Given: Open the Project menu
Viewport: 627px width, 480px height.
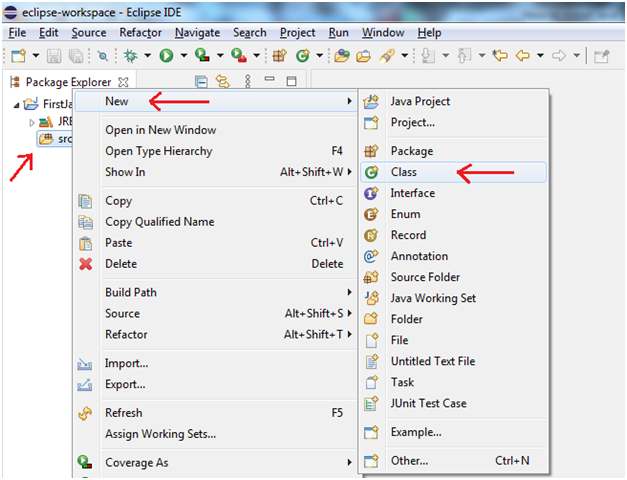Looking at the screenshot, I should [x=298, y=33].
